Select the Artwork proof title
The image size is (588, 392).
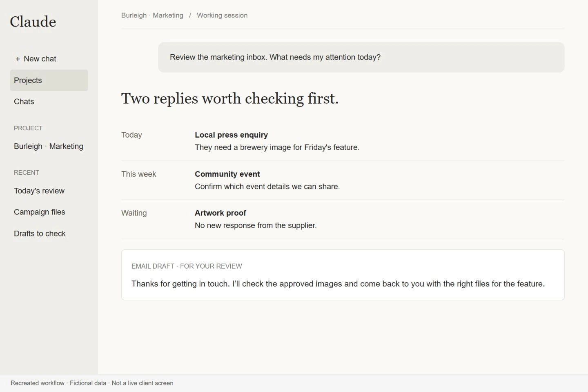pyautogui.click(x=220, y=213)
